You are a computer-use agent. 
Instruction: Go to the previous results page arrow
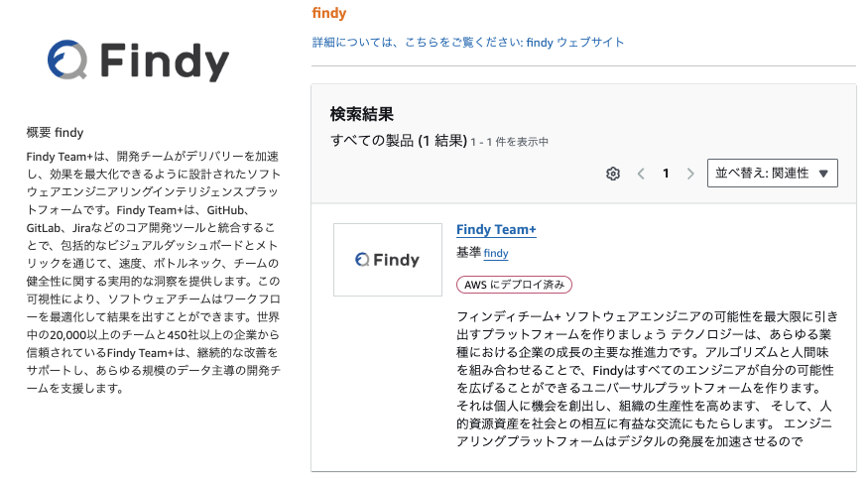641,174
